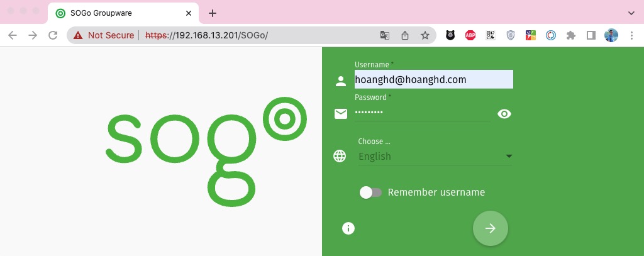Image resolution: width=644 pixels, height=256 pixels.
Task: Open a new browser tab
Action: (212, 13)
